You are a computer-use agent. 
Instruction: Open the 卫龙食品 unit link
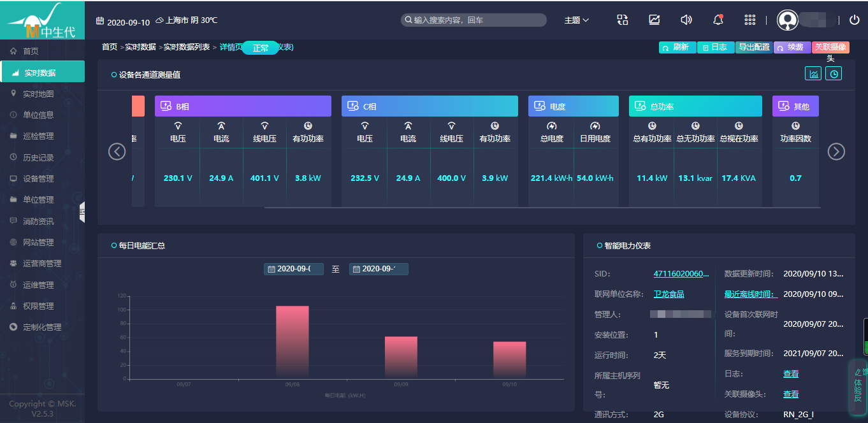tap(669, 294)
